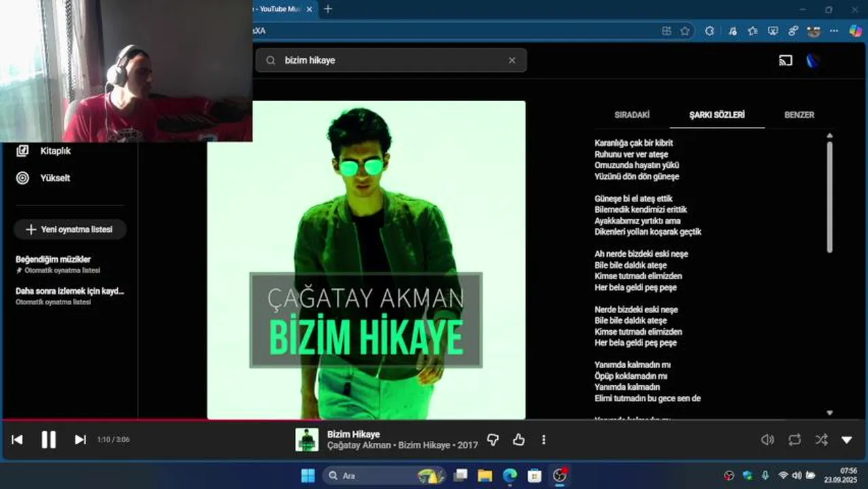The image size is (868, 489).
Task: Open the browser profile avatar
Action: pyautogui.click(x=813, y=31)
